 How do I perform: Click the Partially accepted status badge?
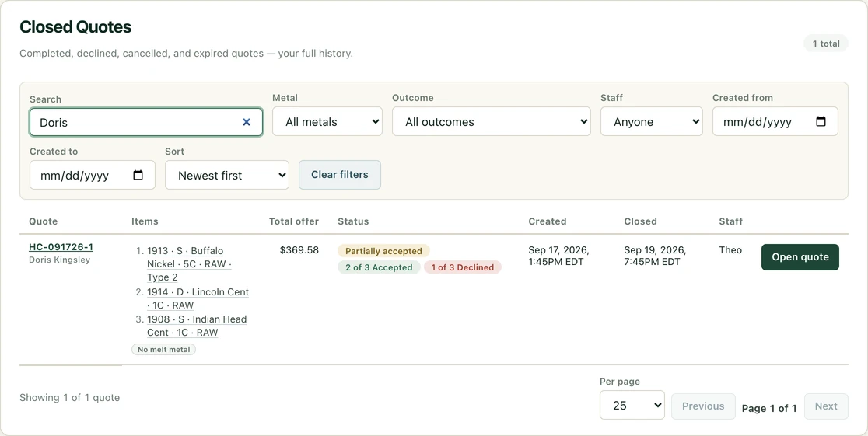point(383,251)
